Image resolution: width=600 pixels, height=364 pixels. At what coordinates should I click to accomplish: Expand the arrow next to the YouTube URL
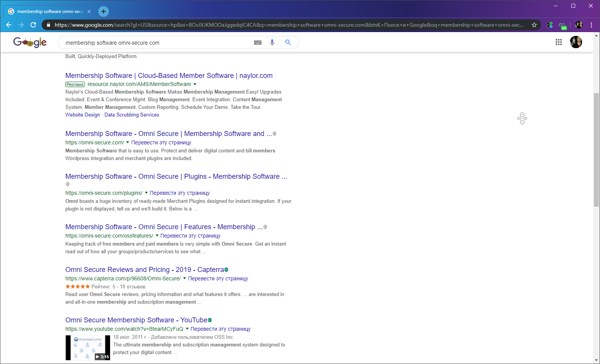187,329
